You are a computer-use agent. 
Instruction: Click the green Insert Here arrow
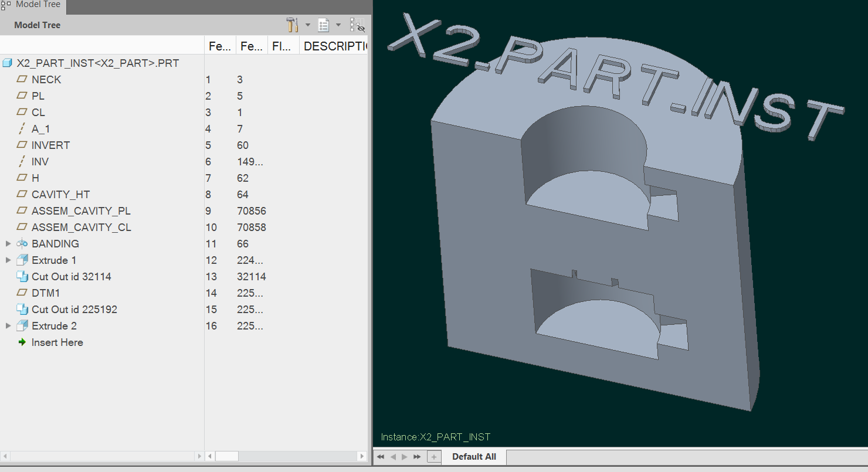pyautogui.click(x=23, y=342)
